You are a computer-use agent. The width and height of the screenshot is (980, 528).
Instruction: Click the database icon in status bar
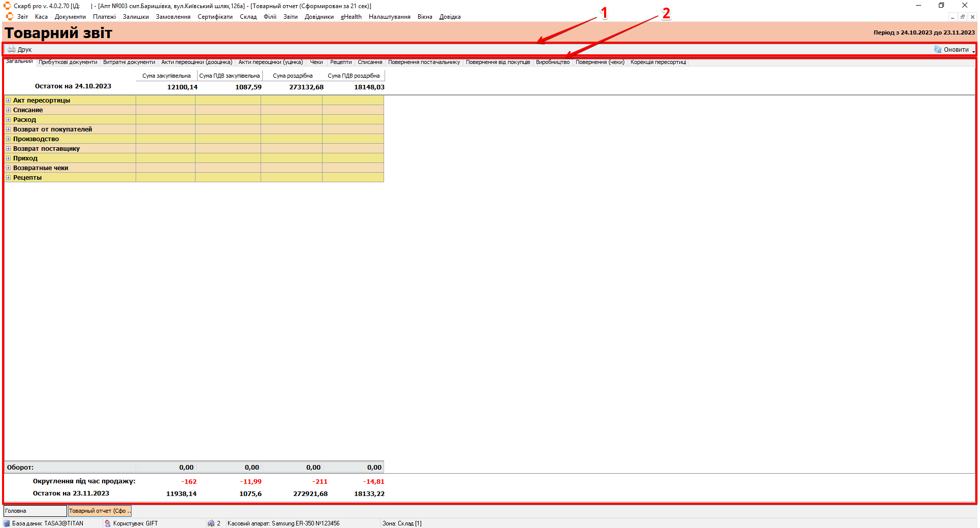click(x=7, y=523)
